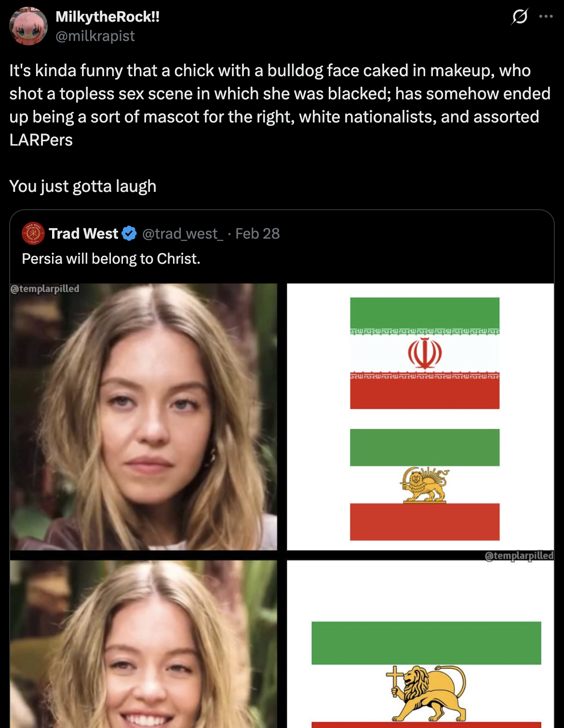Click the @templarpilled watermark on the top-left photo
Image resolution: width=564 pixels, height=728 pixels.
45,289
